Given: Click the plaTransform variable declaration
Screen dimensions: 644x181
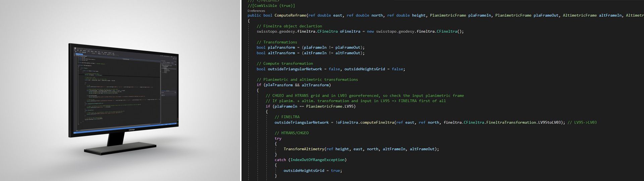Looking at the screenshot, I should (x=281, y=48).
